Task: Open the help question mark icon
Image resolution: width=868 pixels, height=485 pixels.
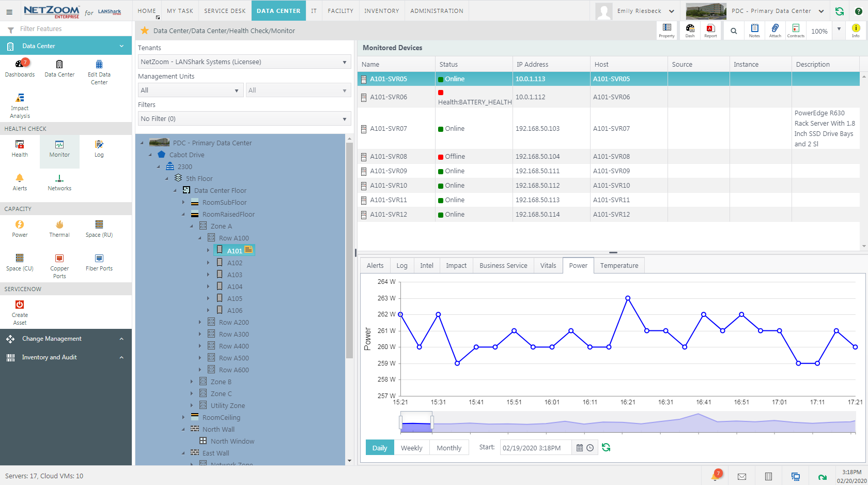Action: (858, 11)
